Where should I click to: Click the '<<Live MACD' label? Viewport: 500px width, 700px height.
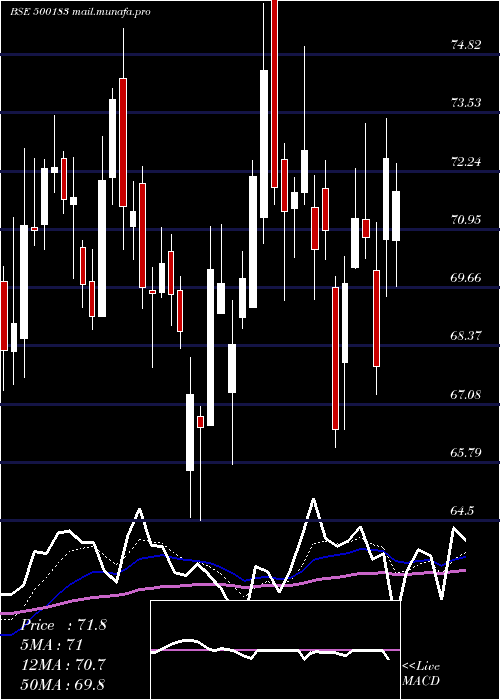point(421,674)
